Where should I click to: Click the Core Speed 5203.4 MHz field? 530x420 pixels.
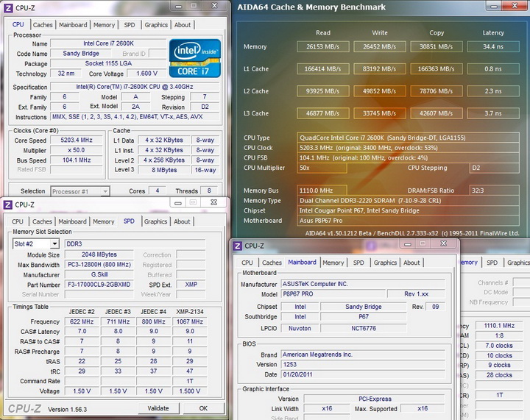coord(77,140)
